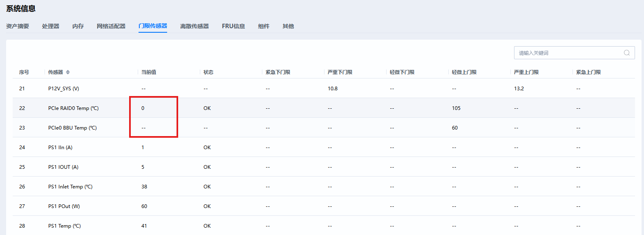The width and height of the screenshot is (644, 235).
Task: Focus the 请输入关键词 search field
Action: click(x=574, y=53)
